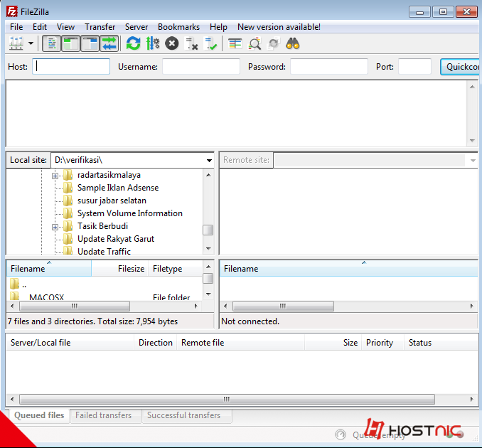Open the Bookmarks menu
The width and height of the screenshot is (482, 448).
pyautogui.click(x=178, y=27)
